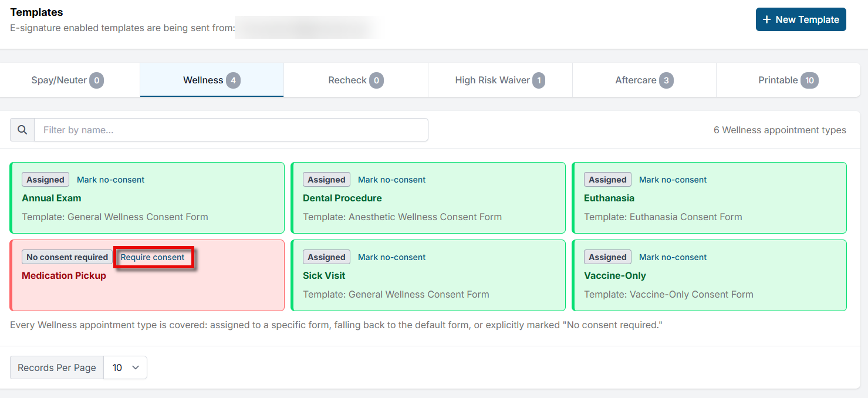Open the Recheck tab
This screenshot has height=398, width=868.
pyautogui.click(x=356, y=80)
